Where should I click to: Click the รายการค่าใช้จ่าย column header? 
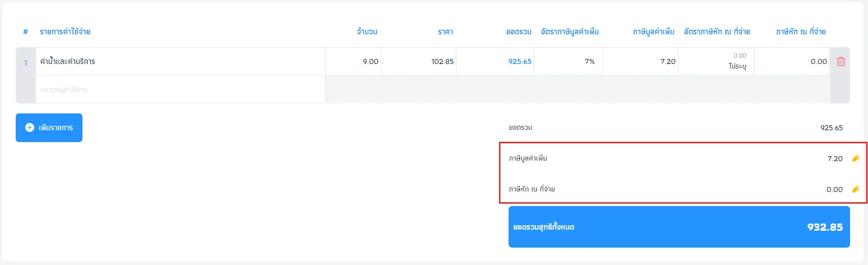pyautogui.click(x=65, y=32)
